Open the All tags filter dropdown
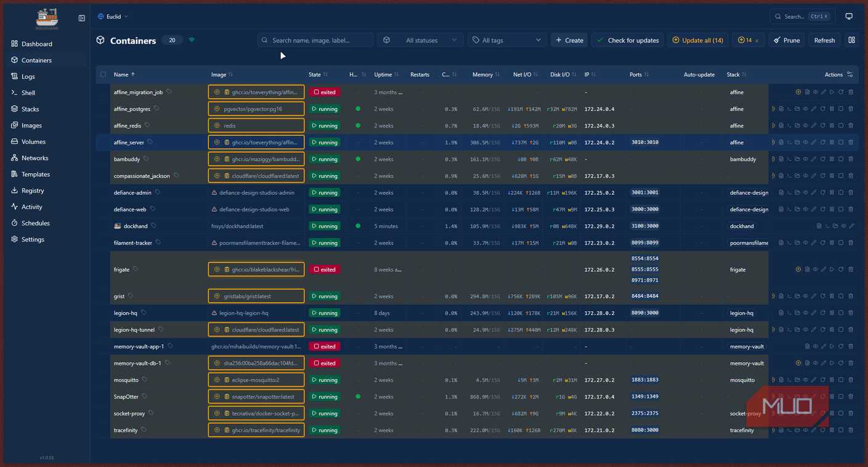 tap(507, 40)
